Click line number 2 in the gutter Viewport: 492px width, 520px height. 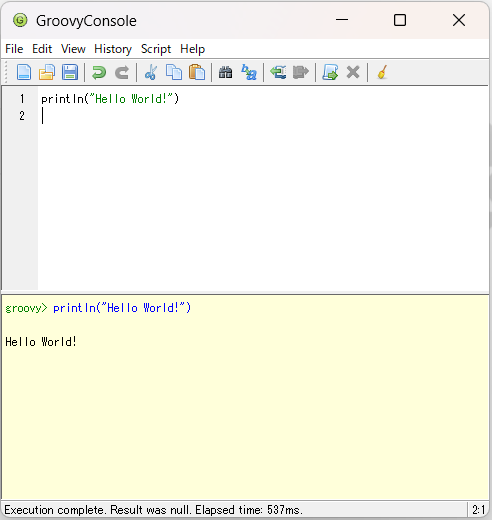(22, 116)
